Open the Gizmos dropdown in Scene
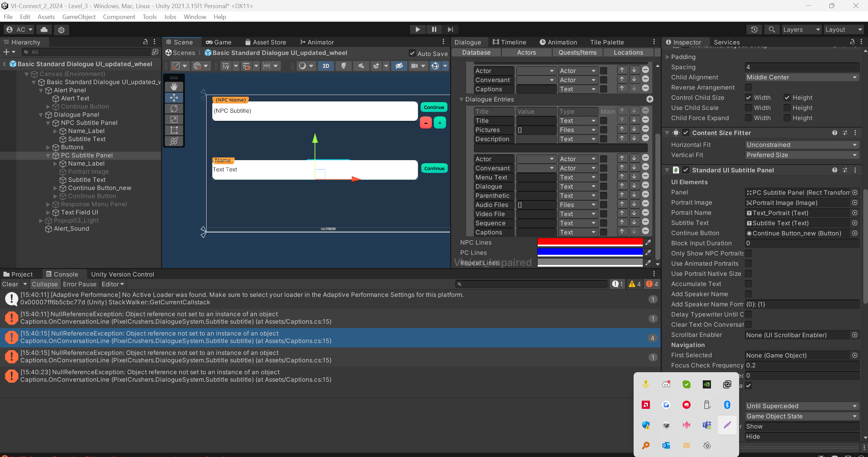This screenshot has height=457, width=868. click(445, 66)
